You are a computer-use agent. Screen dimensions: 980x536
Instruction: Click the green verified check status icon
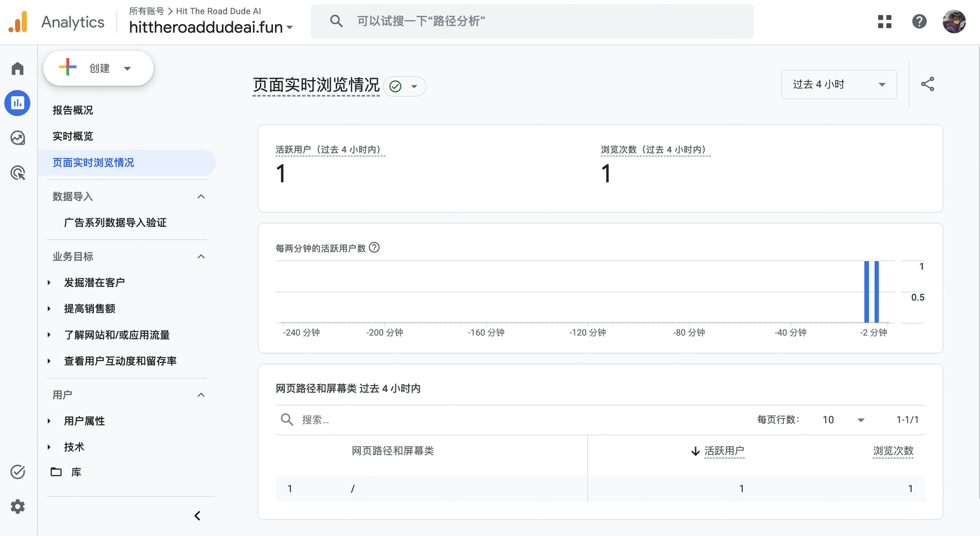click(x=395, y=87)
